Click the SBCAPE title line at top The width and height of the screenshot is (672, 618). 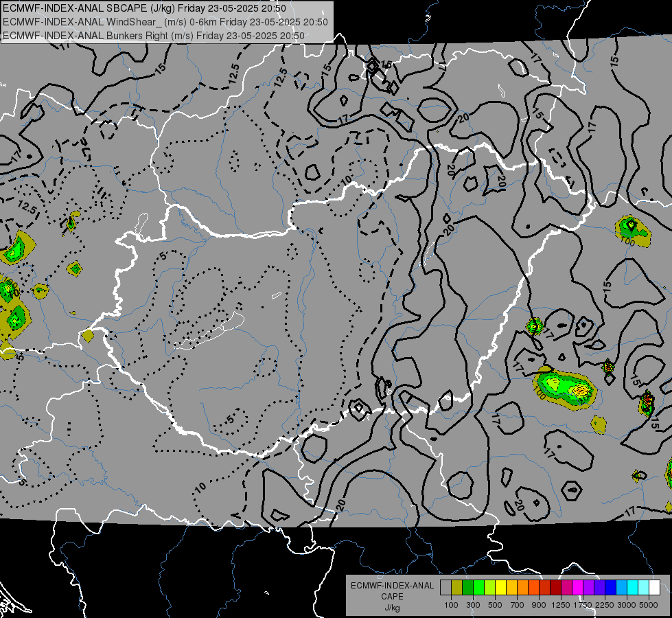click(144, 8)
